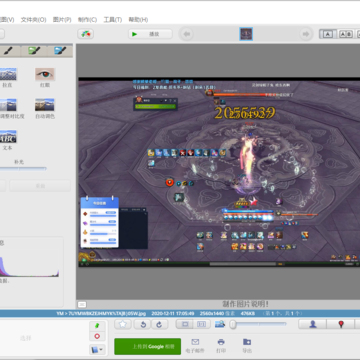Click the Print (打印) button
The image size is (360, 360).
tap(221, 346)
